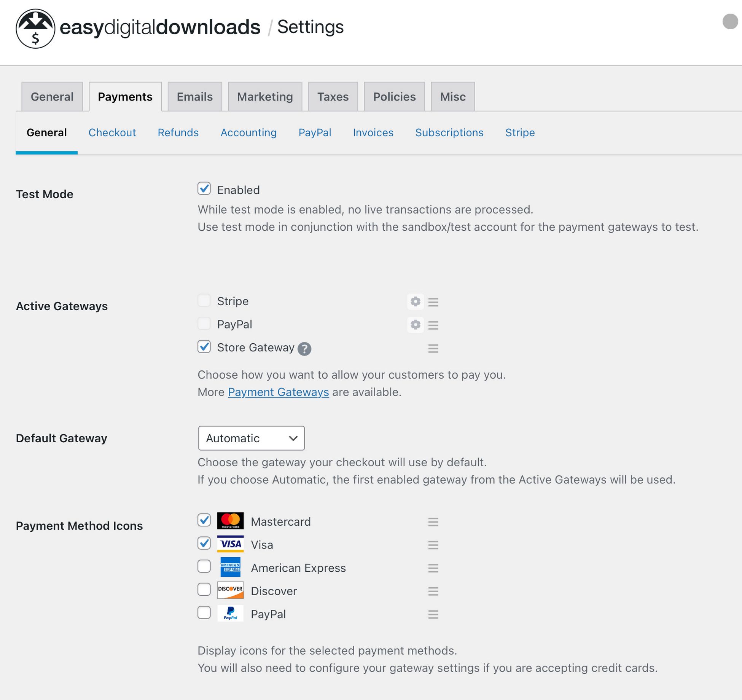Click the Visa row reorder handle
The height and width of the screenshot is (700, 742).
(433, 545)
